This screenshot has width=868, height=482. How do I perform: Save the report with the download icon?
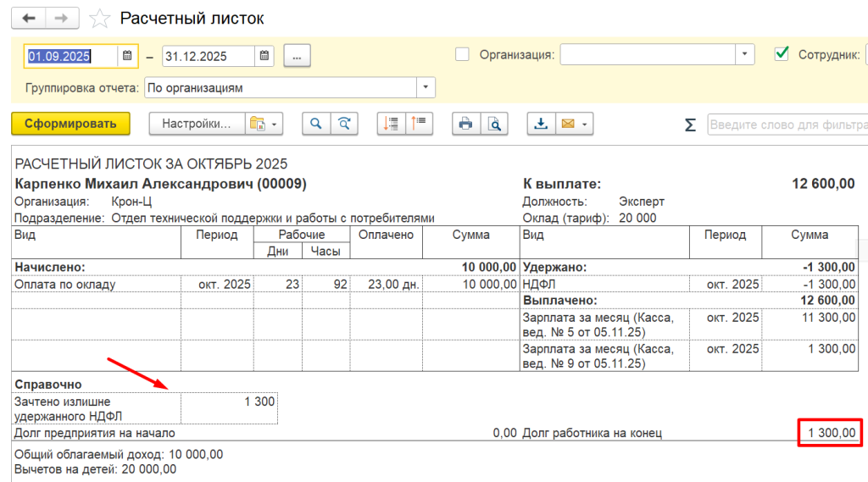(x=541, y=124)
